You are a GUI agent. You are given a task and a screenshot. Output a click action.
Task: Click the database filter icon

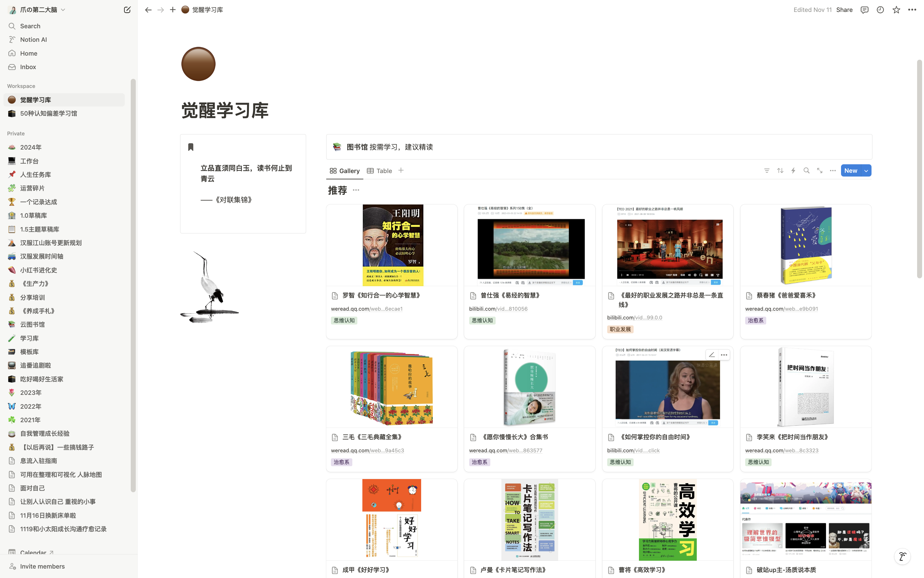[767, 171]
